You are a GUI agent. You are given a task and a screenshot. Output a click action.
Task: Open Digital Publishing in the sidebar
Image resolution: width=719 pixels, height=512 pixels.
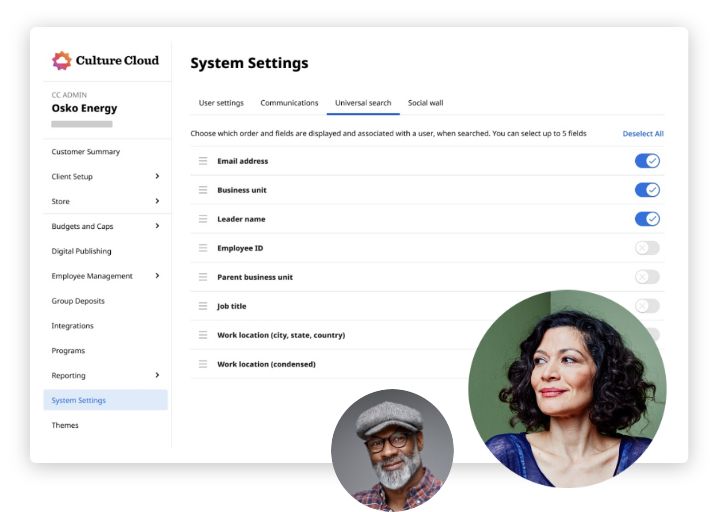point(81,251)
